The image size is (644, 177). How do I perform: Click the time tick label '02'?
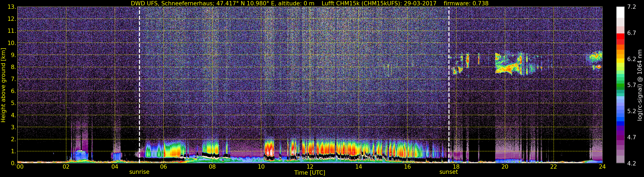(x=66, y=167)
